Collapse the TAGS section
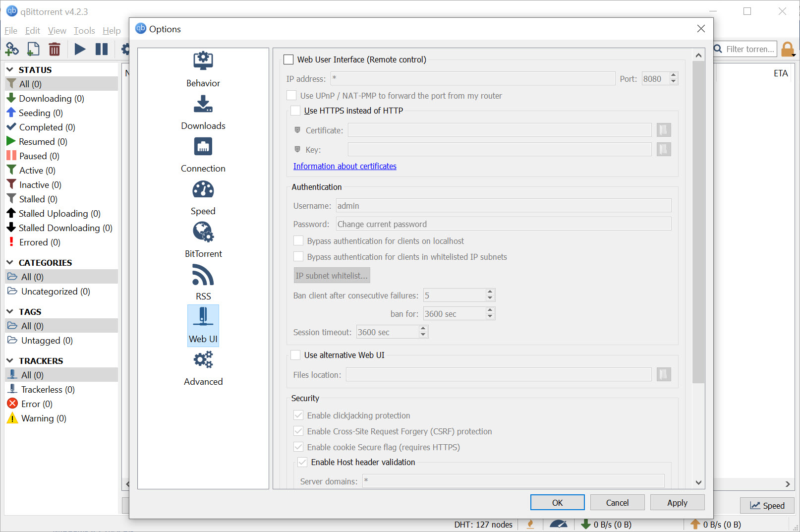The width and height of the screenshot is (800, 532). click(x=10, y=311)
